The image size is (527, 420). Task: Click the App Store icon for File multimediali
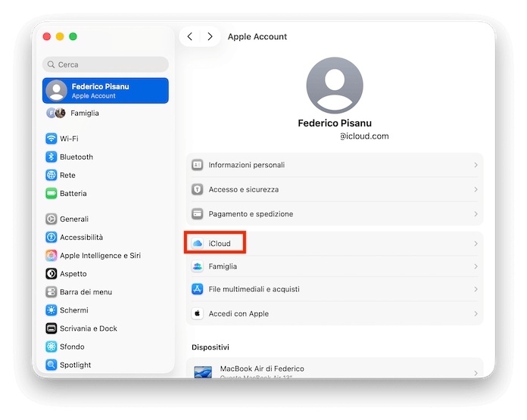pyautogui.click(x=198, y=289)
